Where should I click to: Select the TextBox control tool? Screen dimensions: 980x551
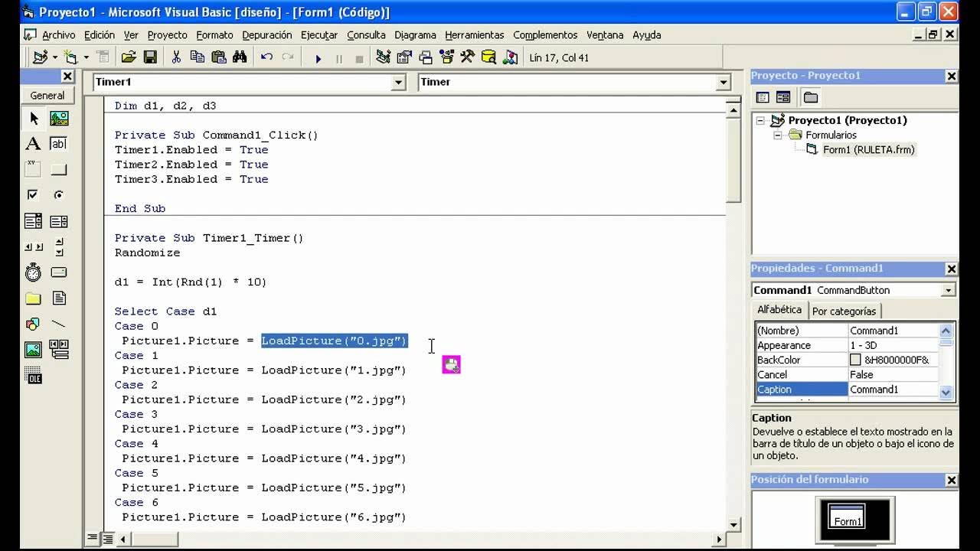point(59,144)
